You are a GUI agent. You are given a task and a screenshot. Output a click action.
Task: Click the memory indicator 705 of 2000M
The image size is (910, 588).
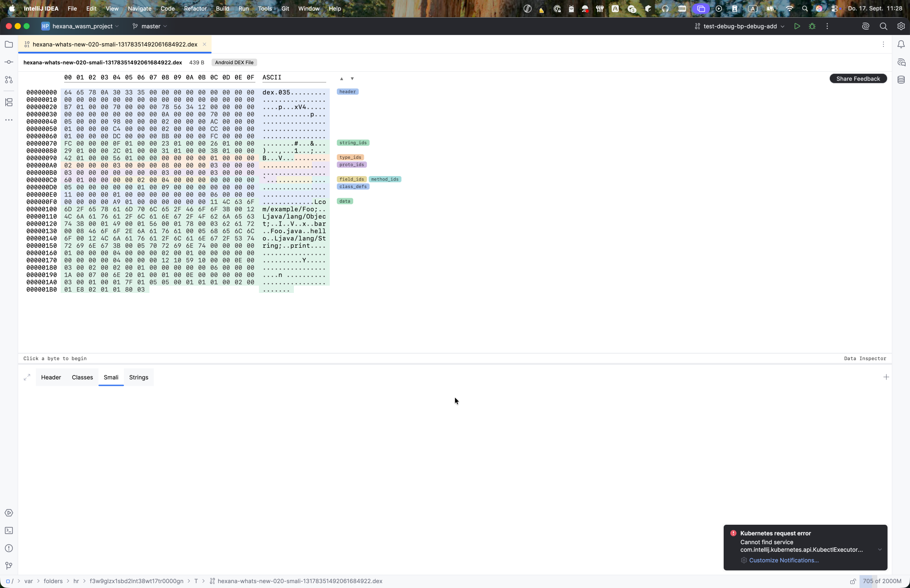882,581
